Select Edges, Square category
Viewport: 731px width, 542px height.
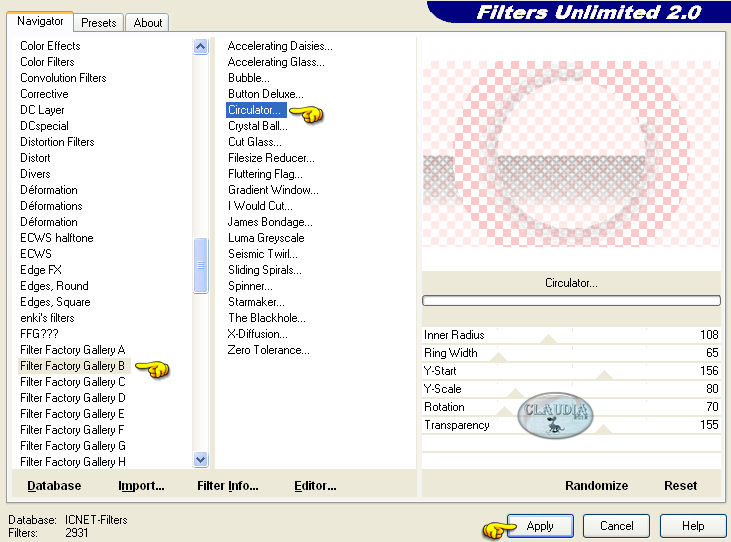tap(55, 302)
